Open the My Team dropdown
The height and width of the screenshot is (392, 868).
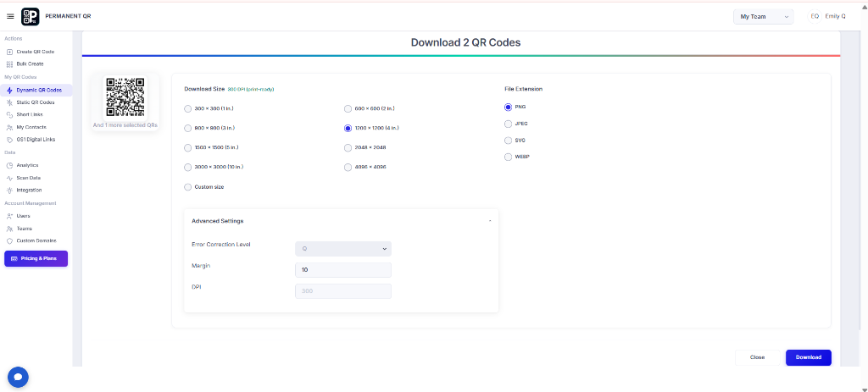click(764, 17)
